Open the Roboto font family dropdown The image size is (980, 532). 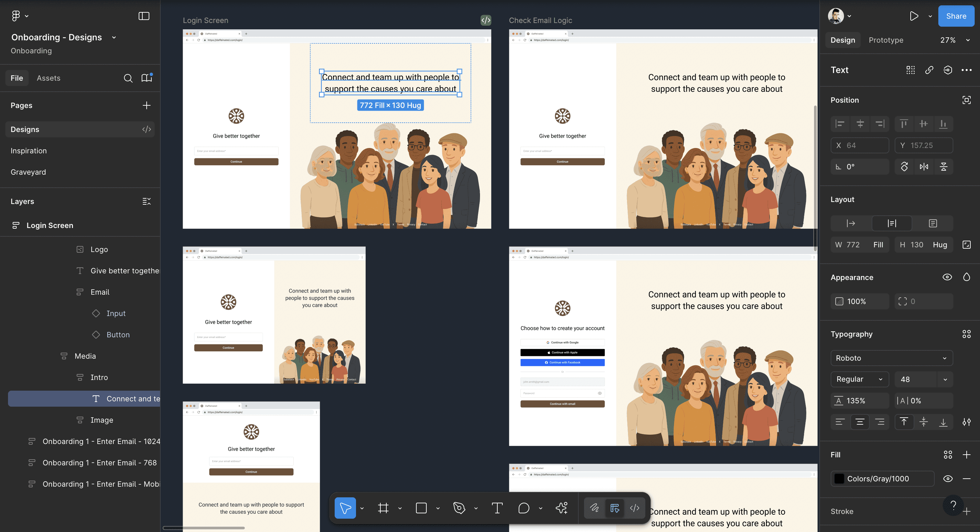891,358
